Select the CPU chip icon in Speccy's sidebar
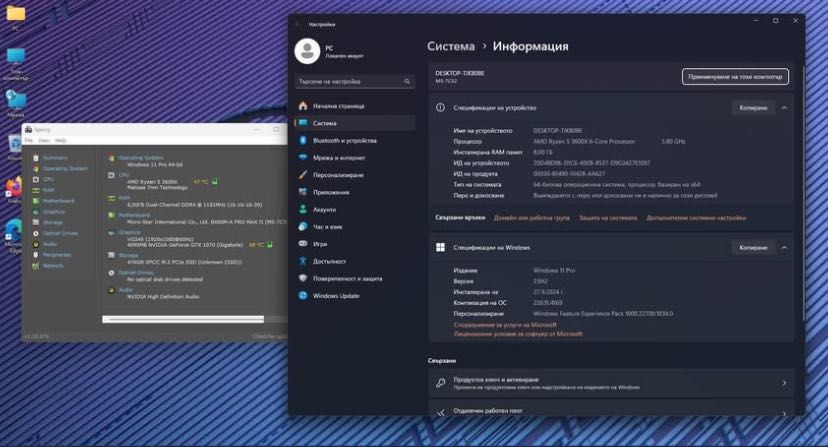Screen dimensions: 828x447 (36, 180)
